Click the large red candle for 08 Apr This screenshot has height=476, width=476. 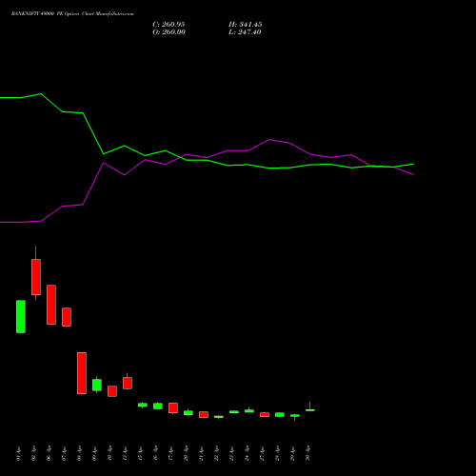tap(82, 373)
